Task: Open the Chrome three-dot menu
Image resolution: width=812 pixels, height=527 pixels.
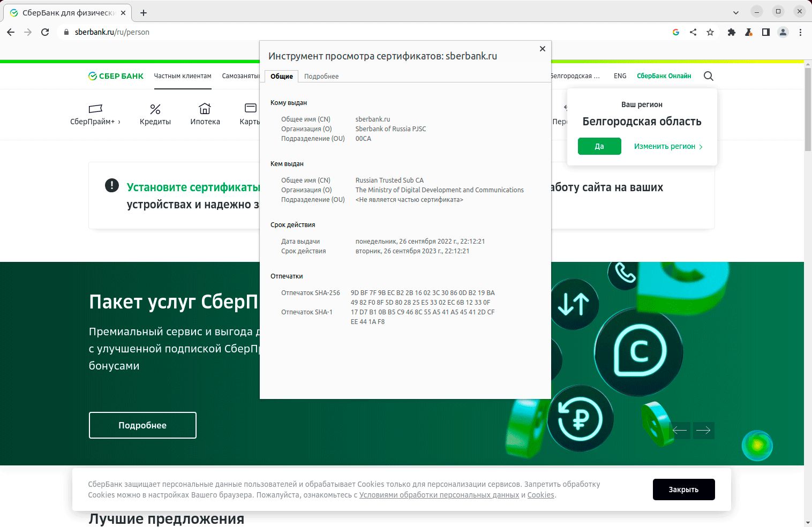Action: click(x=800, y=32)
